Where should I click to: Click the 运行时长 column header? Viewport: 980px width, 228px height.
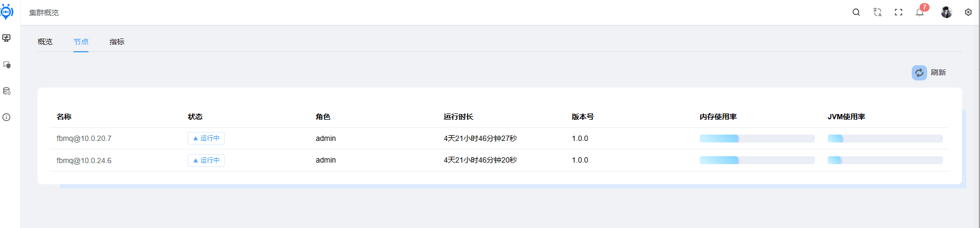pos(459,117)
